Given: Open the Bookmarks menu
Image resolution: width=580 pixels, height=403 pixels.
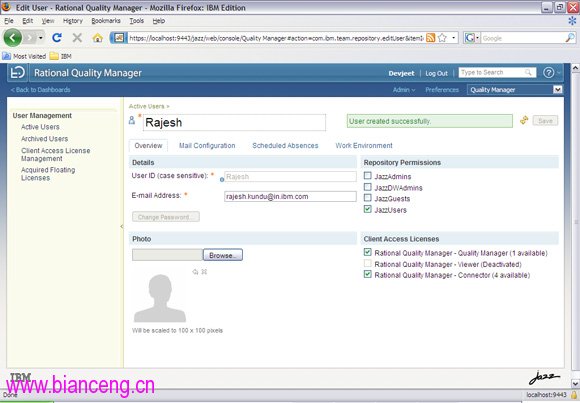Looking at the screenshot, I should coord(106,21).
